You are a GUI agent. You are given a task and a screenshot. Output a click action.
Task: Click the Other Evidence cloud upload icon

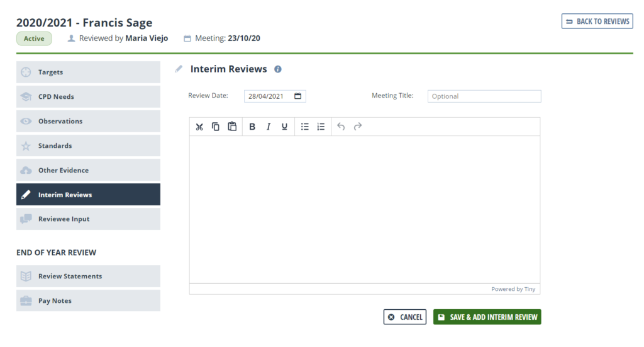pyautogui.click(x=26, y=170)
